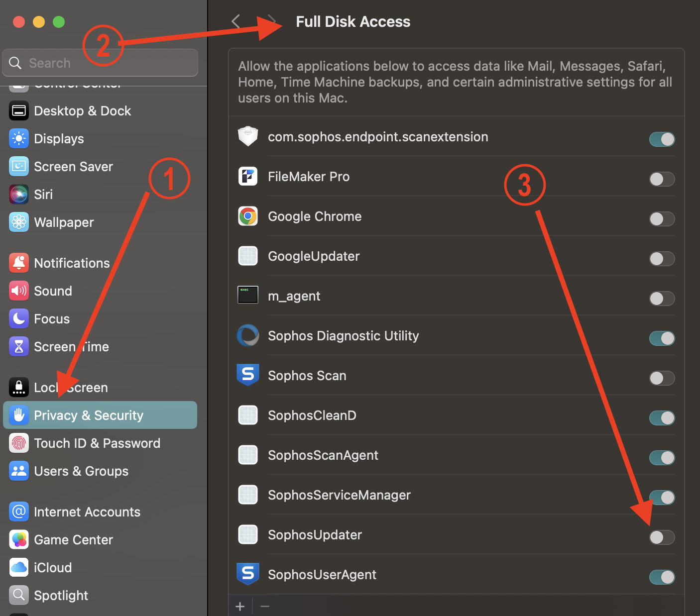Click the Sound speaker icon
The height and width of the screenshot is (616, 700).
tap(19, 291)
